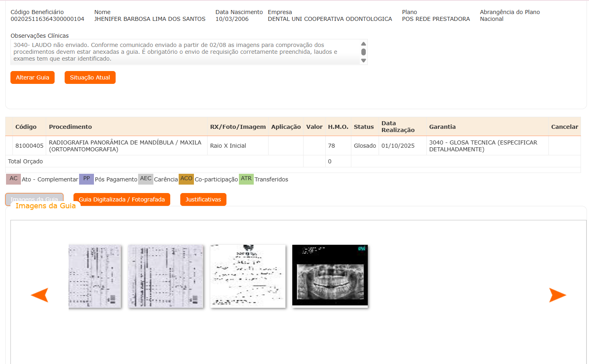589x364 pixels.
Task: Switch to Imagens da Guia tab
Action: tap(35, 199)
